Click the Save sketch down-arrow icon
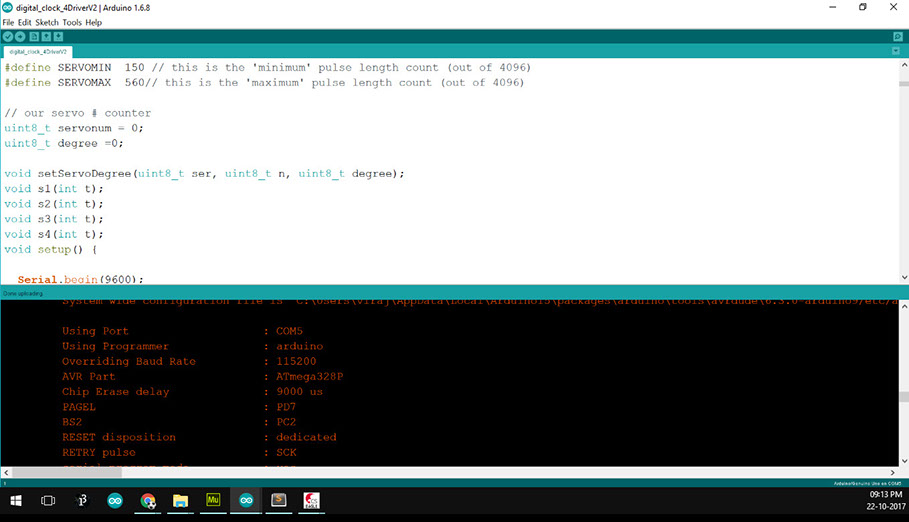909x522 pixels. coord(59,37)
